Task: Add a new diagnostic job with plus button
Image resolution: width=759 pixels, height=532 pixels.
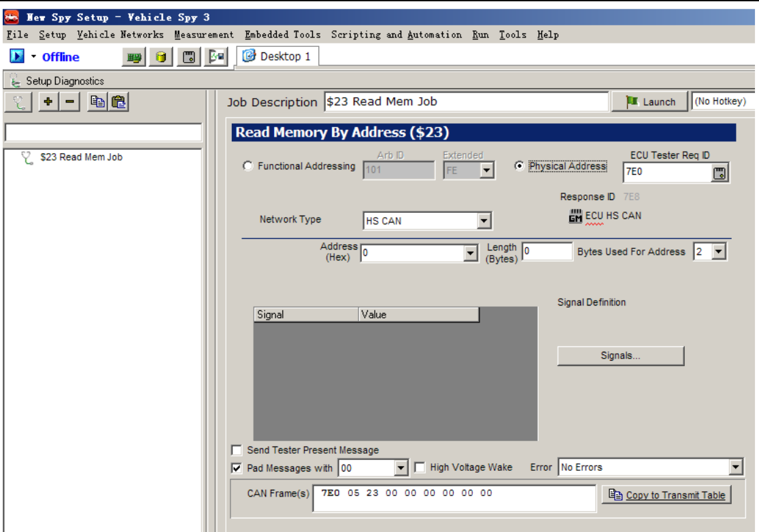Action: 48,101
